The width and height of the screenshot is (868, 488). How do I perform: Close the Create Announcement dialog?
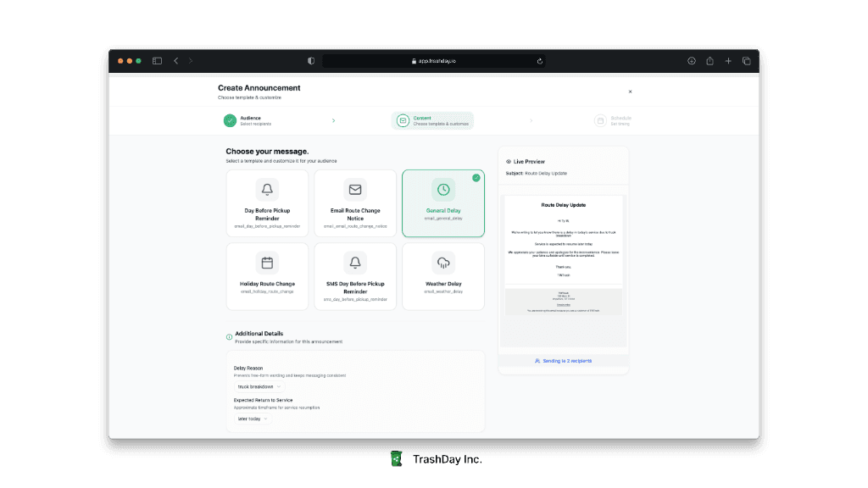630,91
